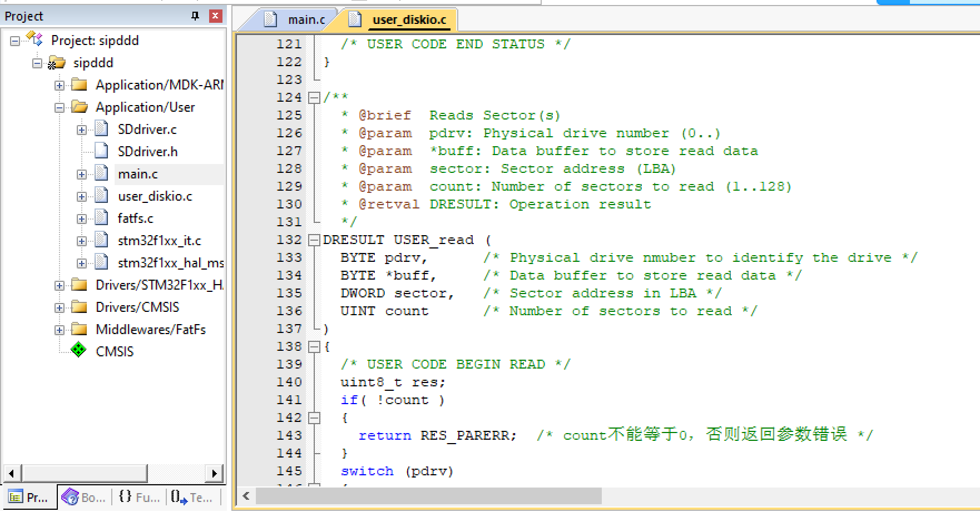Pin the Project panel with pushpin icon
Screen dimensions: 980x512
[195, 16]
